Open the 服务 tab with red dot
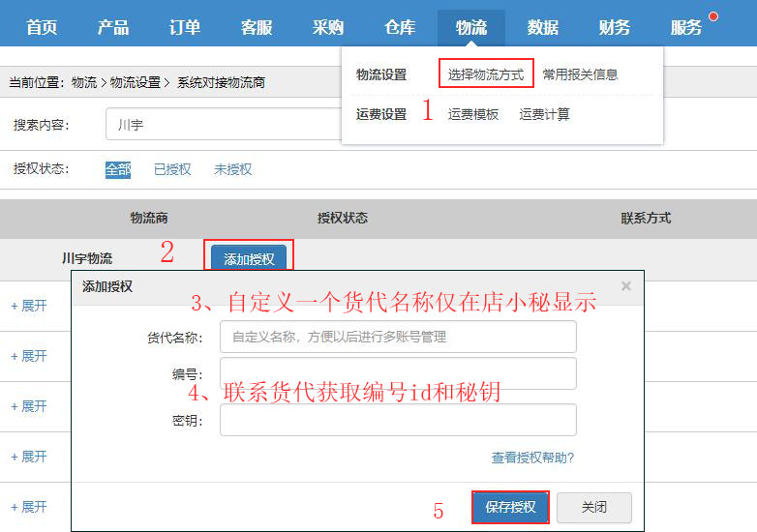757x532 pixels. tap(686, 27)
